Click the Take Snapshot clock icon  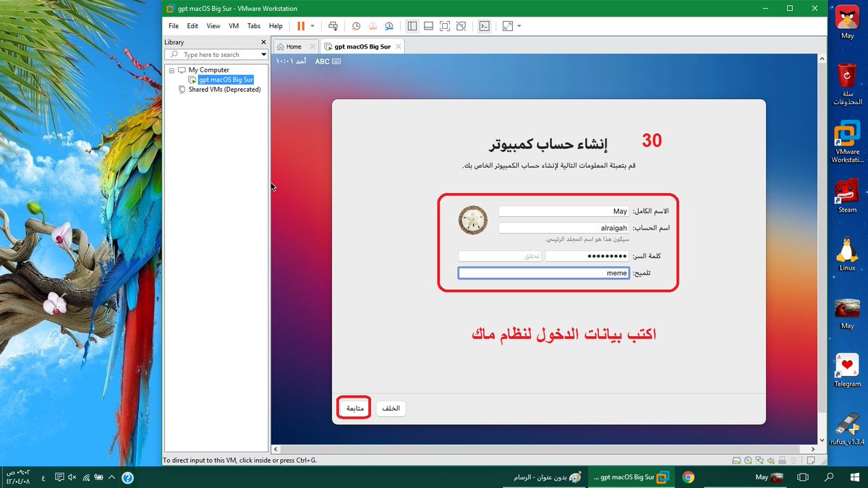[x=357, y=26]
